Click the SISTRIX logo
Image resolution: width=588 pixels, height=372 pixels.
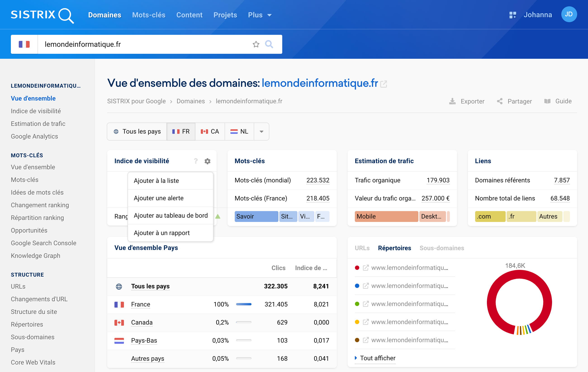click(42, 15)
